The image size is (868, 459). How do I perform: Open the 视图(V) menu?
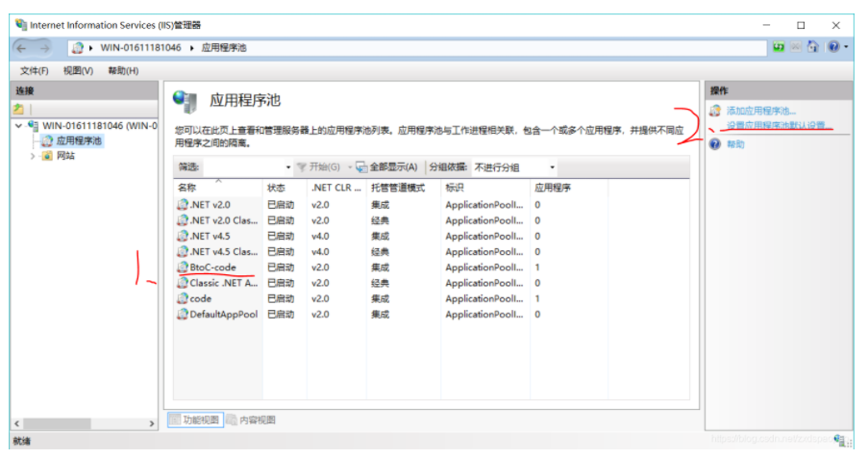[78, 71]
